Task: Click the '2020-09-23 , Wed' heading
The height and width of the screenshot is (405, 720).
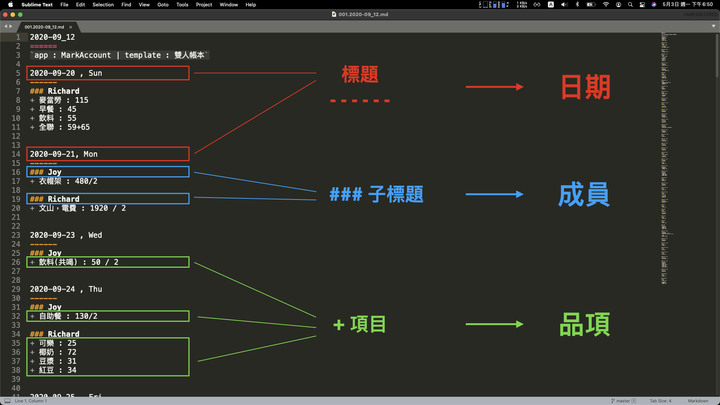Action: coord(66,235)
